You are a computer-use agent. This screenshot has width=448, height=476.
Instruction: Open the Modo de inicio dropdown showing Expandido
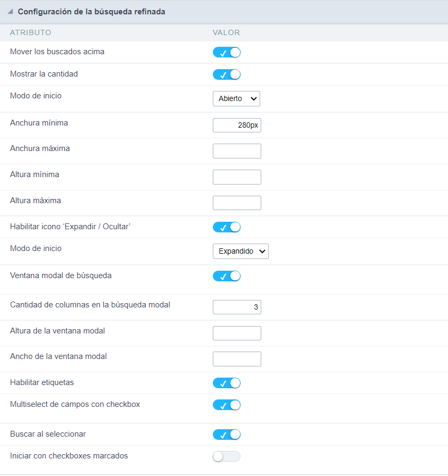[x=240, y=251]
